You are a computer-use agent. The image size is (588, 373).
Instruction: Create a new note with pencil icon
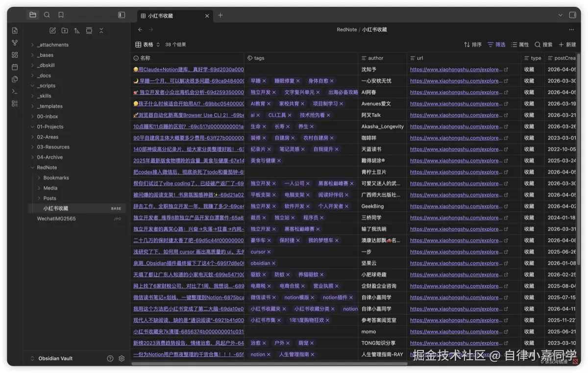pos(52,30)
